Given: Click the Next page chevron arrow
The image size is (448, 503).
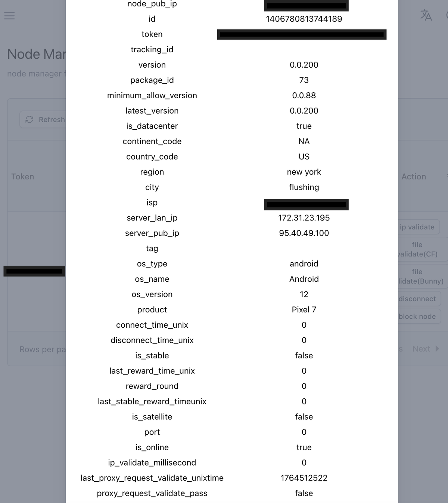Looking at the screenshot, I should tap(438, 349).
